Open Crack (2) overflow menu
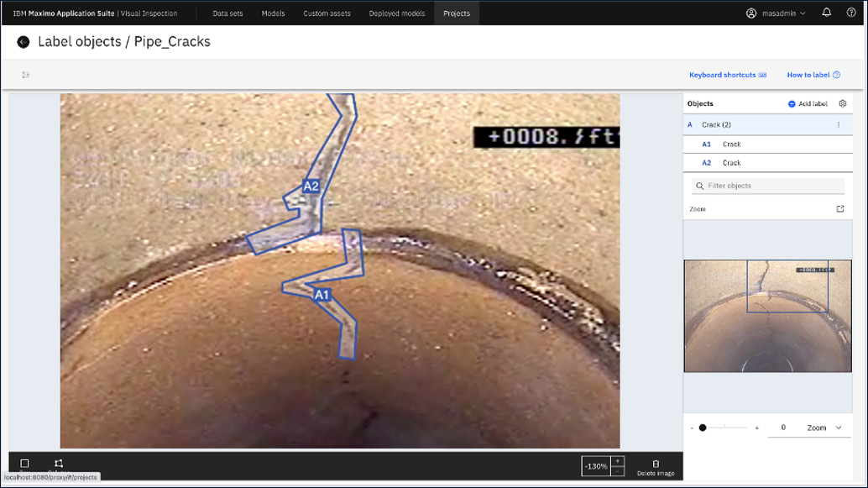Screen dimensions: 868x488 tap(839, 124)
